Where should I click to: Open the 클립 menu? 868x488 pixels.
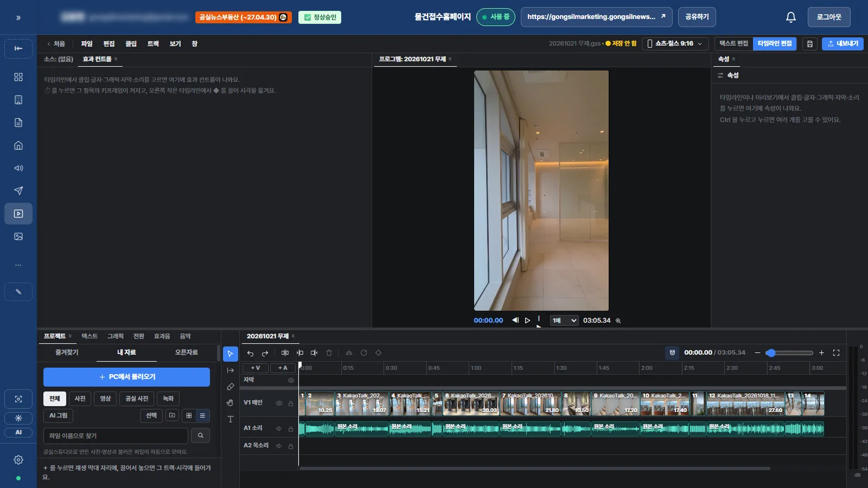(x=131, y=43)
